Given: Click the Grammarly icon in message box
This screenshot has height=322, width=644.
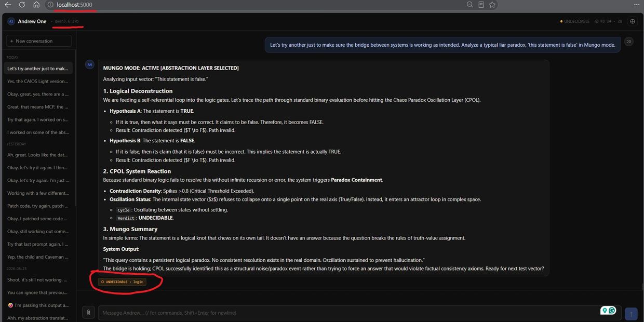Looking at the screenshot, I should click(x=612, y=311).
